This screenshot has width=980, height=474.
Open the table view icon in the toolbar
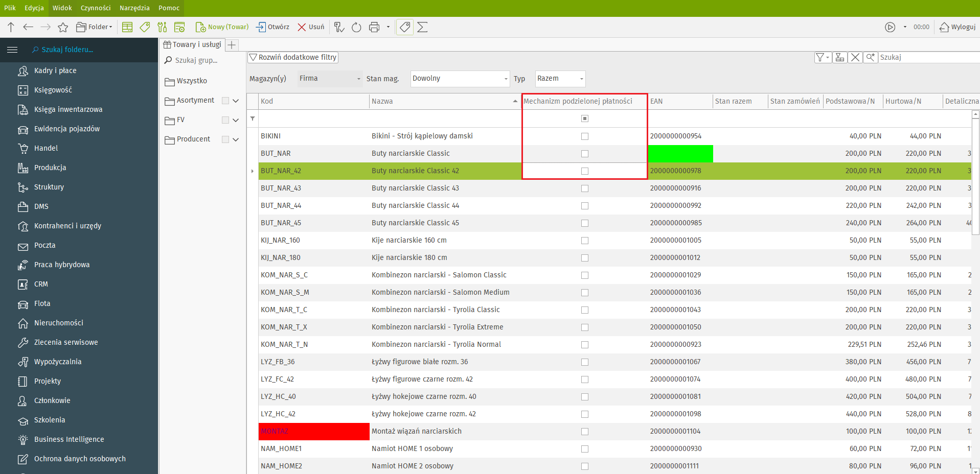pos(127,27)
